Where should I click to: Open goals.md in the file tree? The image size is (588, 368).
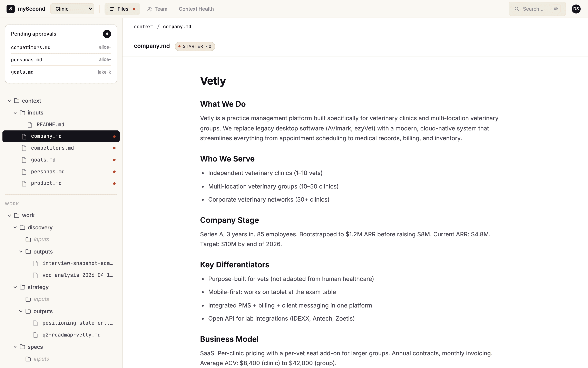[61, 160]
